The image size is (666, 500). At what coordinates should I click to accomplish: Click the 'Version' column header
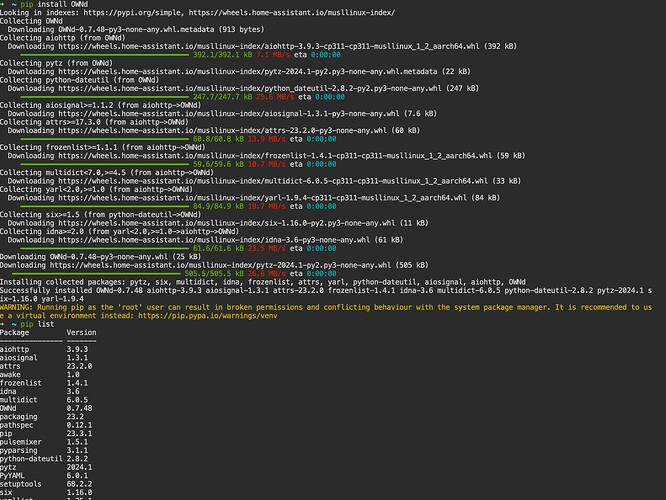click(x=82, y=333)
